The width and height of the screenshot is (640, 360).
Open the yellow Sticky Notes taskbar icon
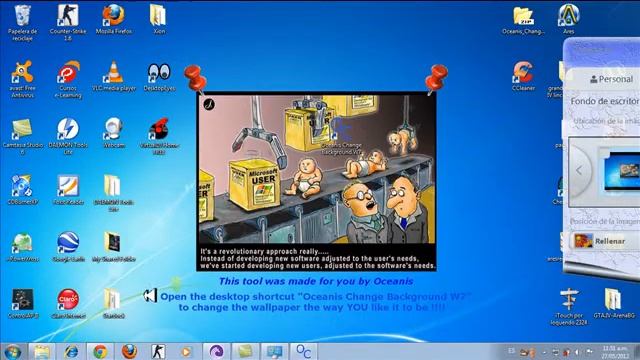click(x=245, y=351)
